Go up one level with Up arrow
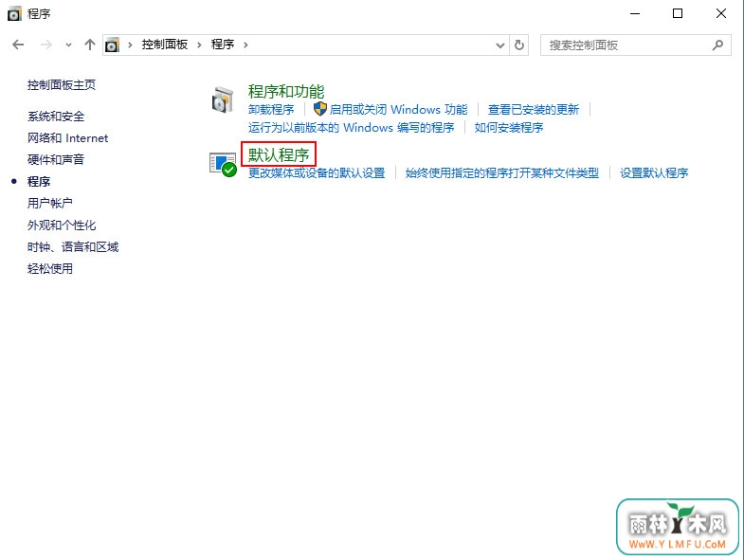Screen dimensions: 744x560 (x=90, y=45)
